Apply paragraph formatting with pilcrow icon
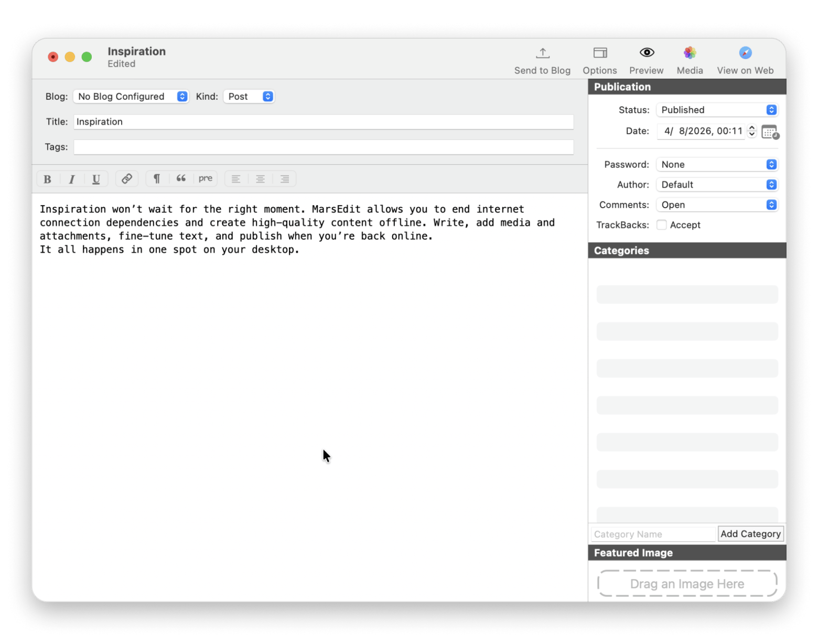Screen dimensions: 818x644 (x=157, y=179)
